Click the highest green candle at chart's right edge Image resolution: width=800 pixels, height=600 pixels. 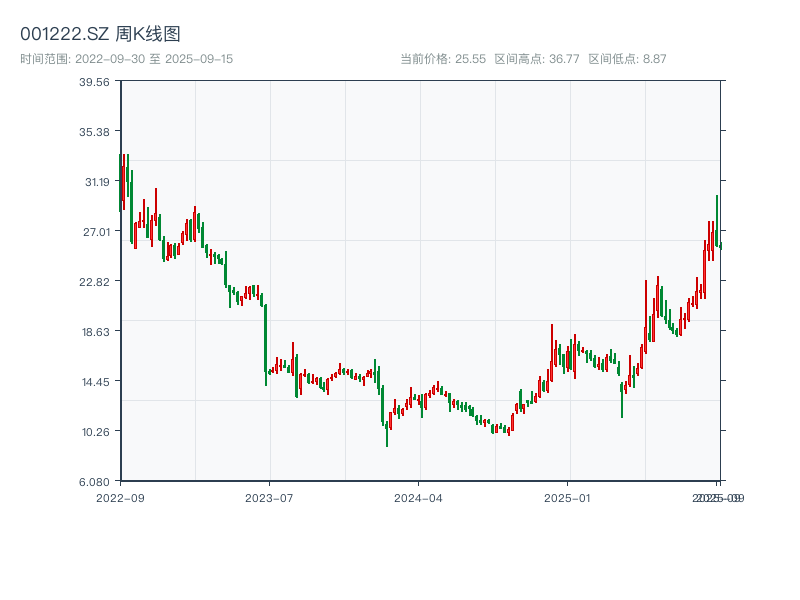[x=716, y=220]
